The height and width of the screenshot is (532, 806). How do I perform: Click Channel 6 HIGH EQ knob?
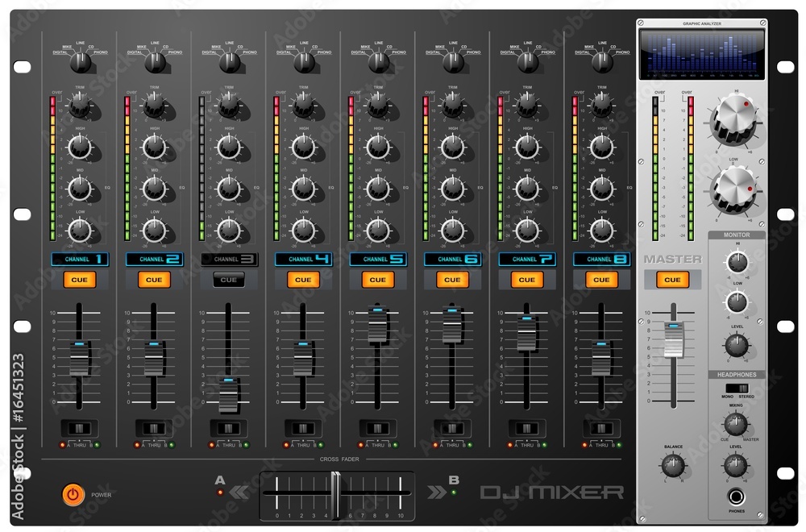[452, 147]
